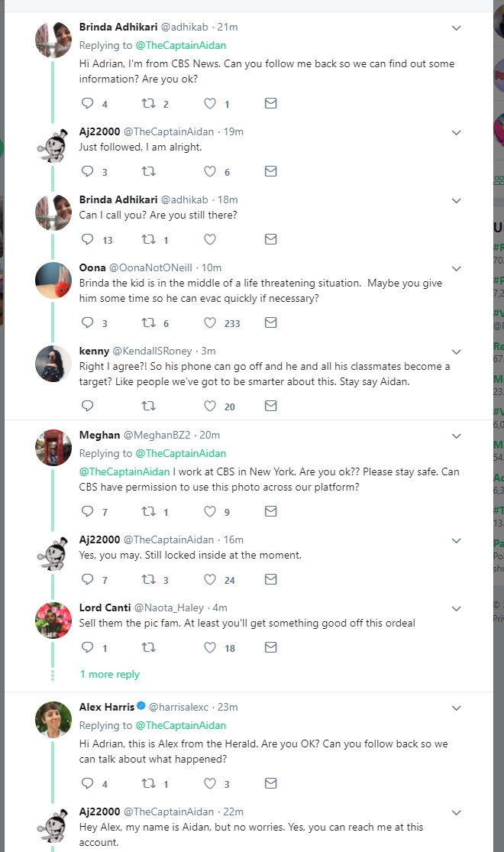Open Lord Canti's profile name link
Viewport: 504px width, 852px height.
(105, 607)
